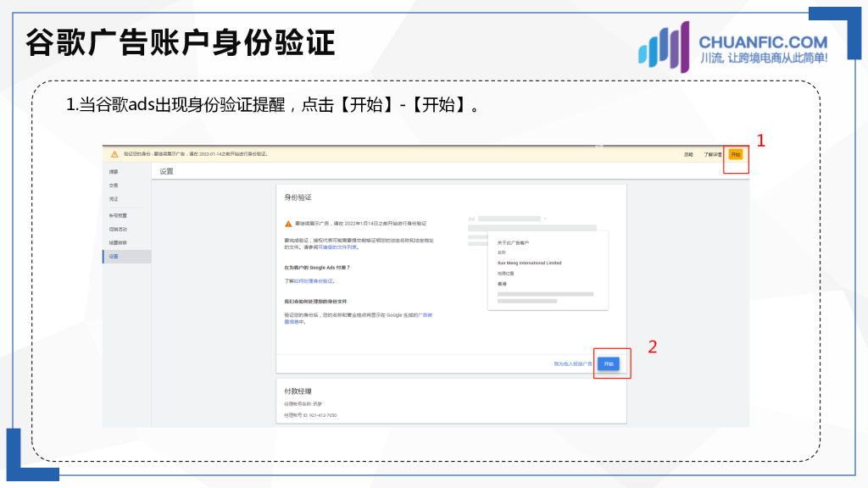
Task: Click the 关于此广告客户 label
Action: (513, 243)
